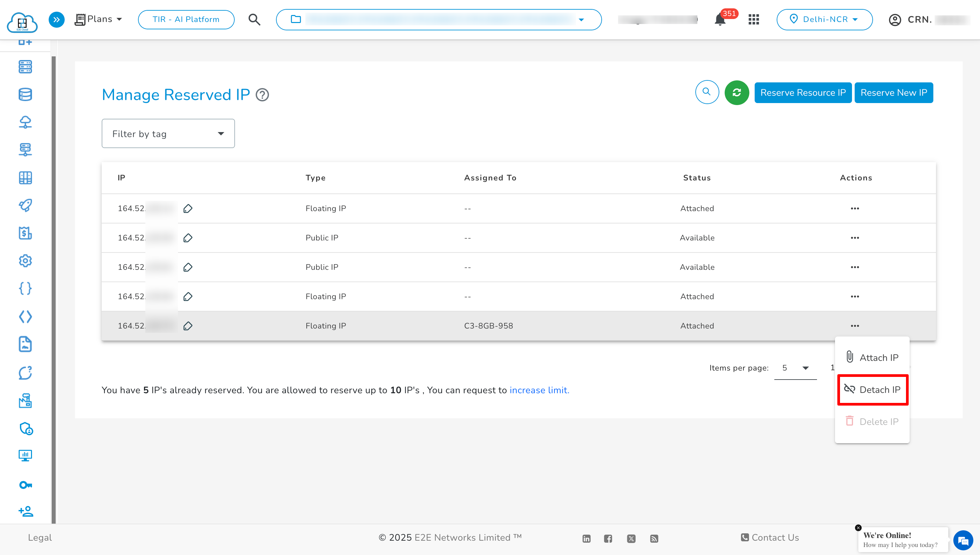Open the key icon in sidebar
Viewport: 980px width, 555px height.
25,485
